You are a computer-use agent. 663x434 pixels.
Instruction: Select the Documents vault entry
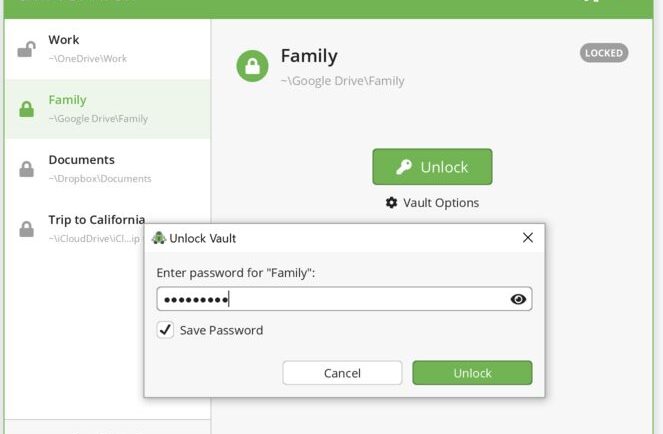coord(107,169)
